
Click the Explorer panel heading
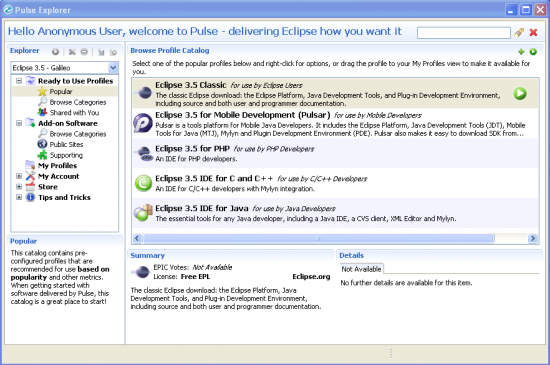25,50
